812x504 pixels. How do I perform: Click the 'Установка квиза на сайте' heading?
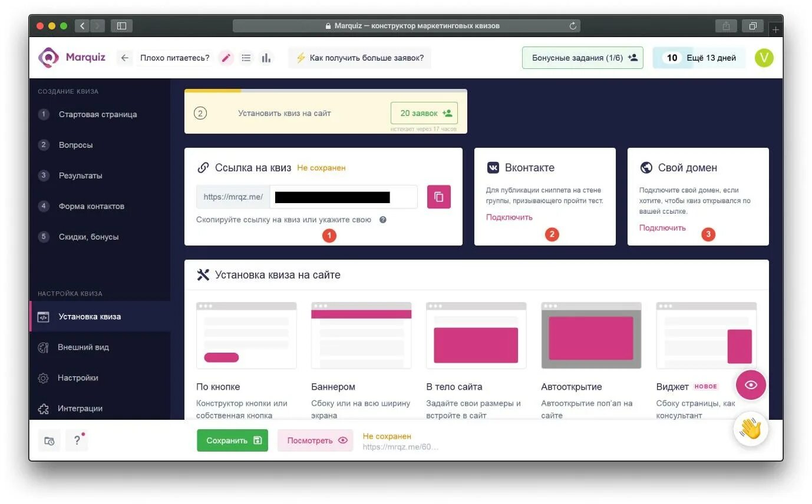click(x=278, y=275)
